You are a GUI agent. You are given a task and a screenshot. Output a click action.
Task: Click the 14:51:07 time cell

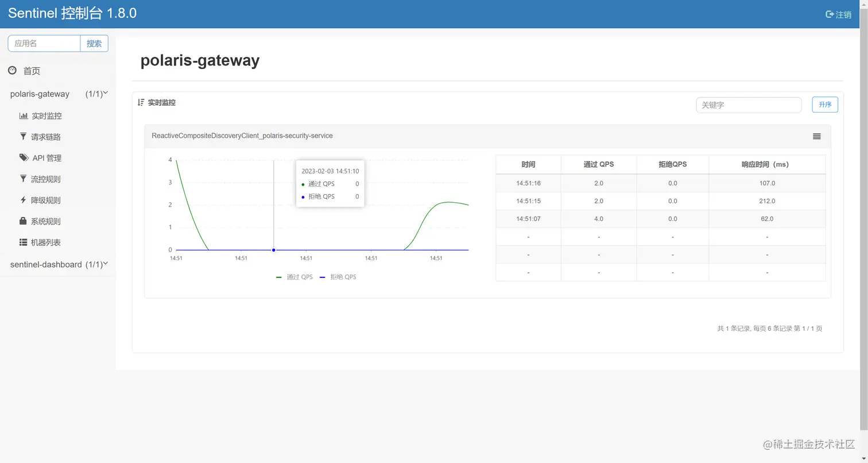[x=528, y=219]
